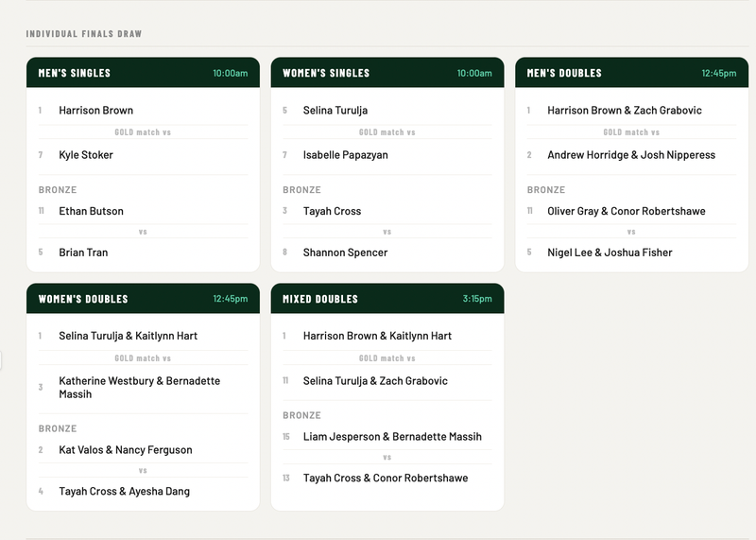Click the 3:15pm time in Mixed Doubles

coord(477,299)
